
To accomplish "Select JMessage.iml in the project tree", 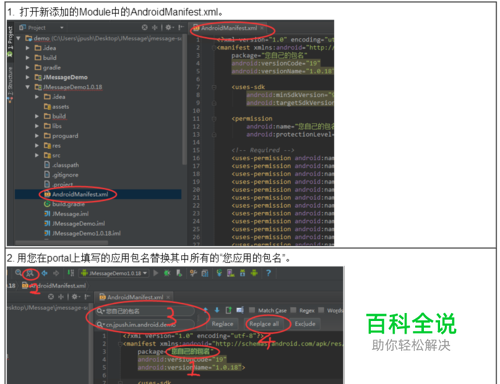I will pyautogui.click(x=66, y=214).
